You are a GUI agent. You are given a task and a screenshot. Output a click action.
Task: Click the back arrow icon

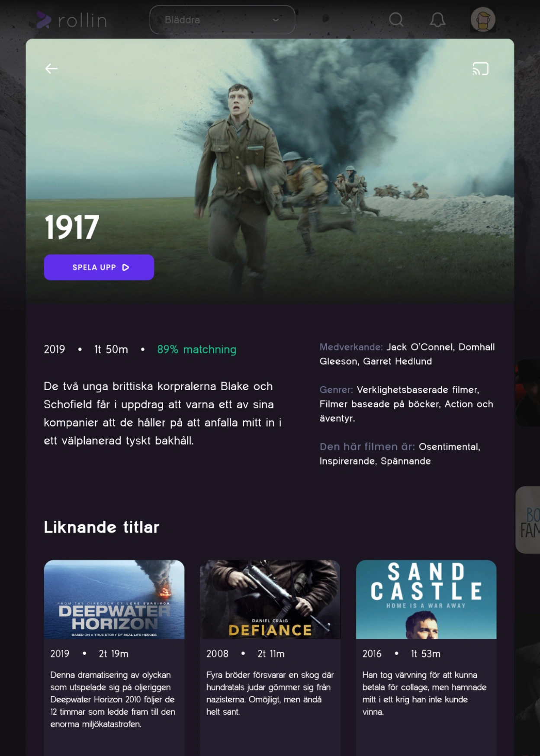coord(51,69)
